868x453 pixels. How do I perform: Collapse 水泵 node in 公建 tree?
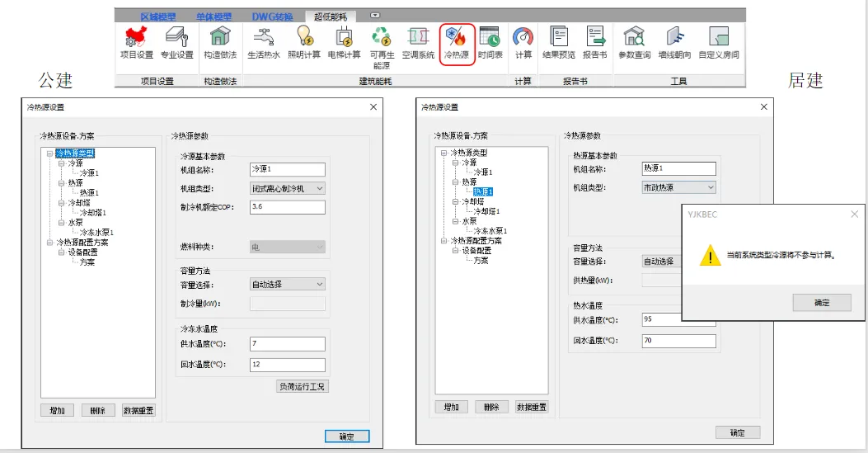point(62,223)
